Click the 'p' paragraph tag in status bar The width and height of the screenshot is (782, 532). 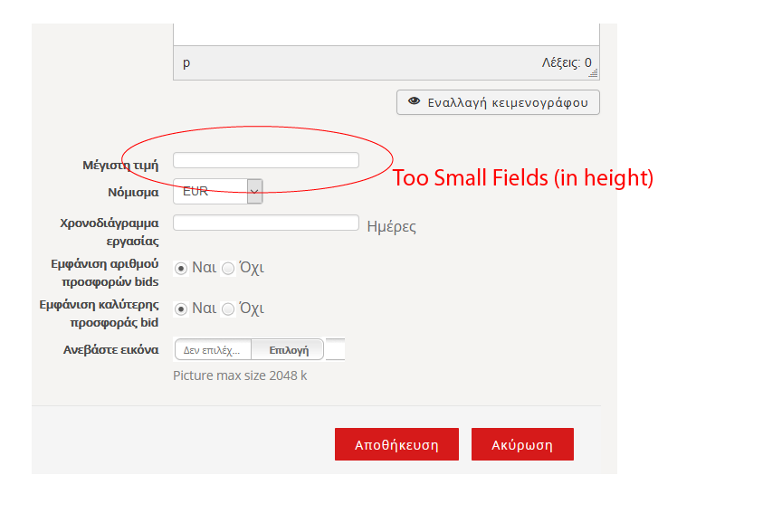click(187, 63)
